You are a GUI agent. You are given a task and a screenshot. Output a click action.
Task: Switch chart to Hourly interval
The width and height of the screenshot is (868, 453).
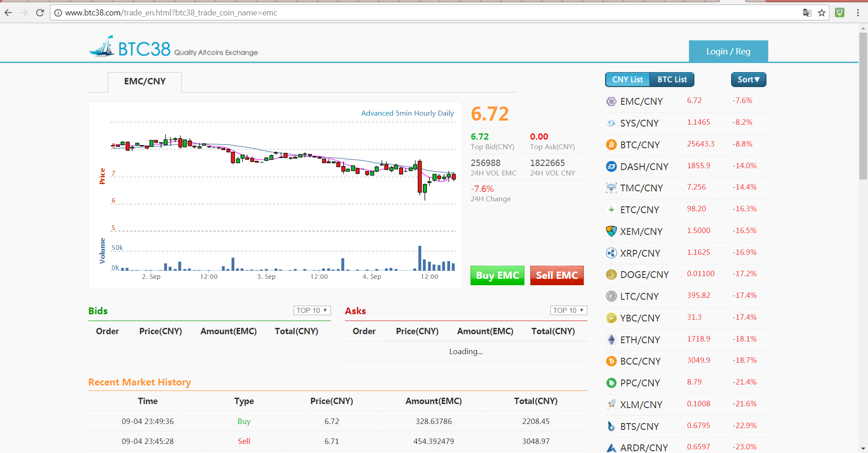point(425,113)
